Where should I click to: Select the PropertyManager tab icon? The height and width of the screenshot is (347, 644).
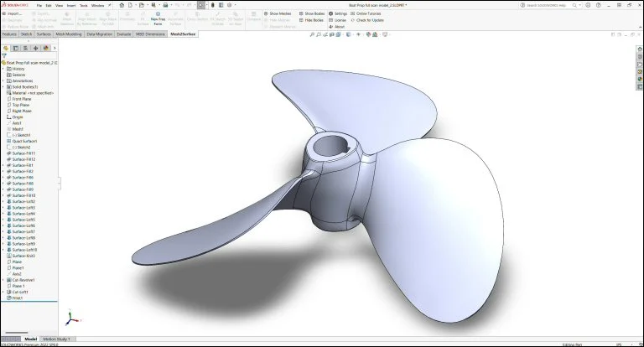14,48
